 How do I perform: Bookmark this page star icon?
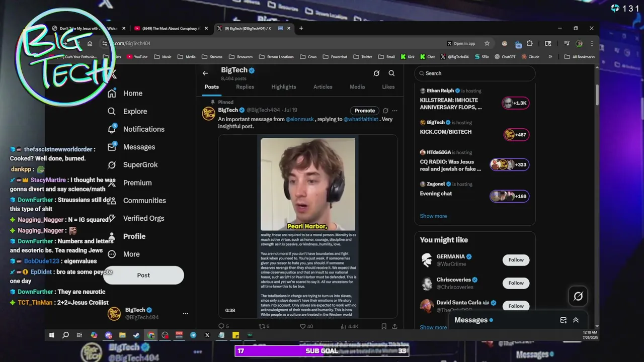[x=487, y=43]
